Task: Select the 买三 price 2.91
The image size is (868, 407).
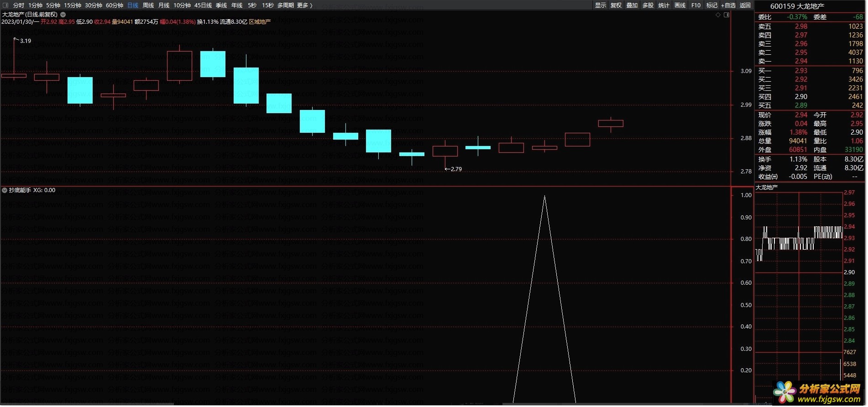Action: [801, 88]
